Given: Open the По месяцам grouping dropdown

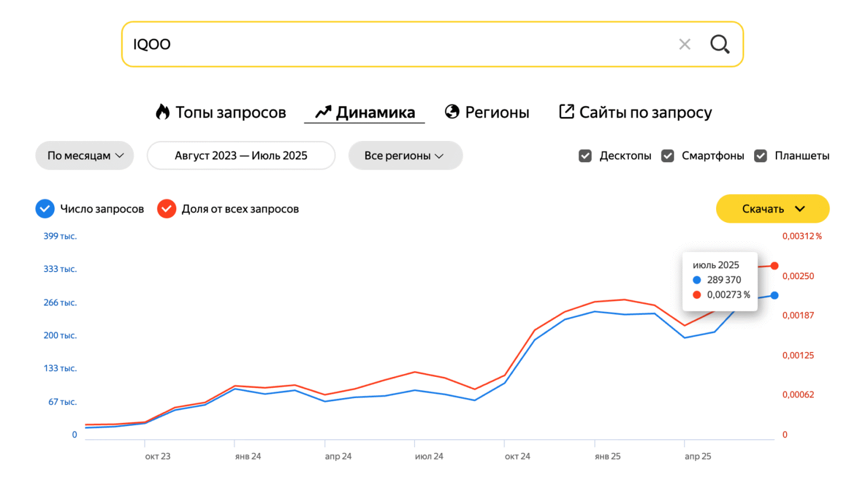Looking at the screenshot, I should coord(85,156).
